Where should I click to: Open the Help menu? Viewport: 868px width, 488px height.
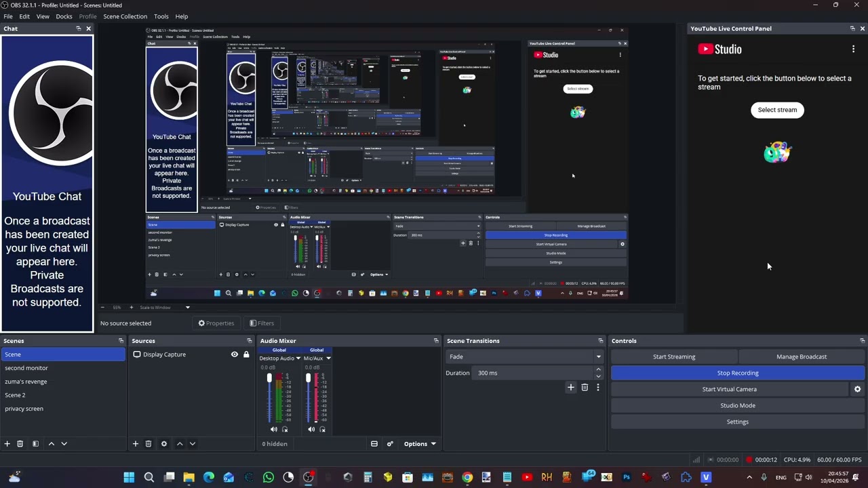pos(182,16)
